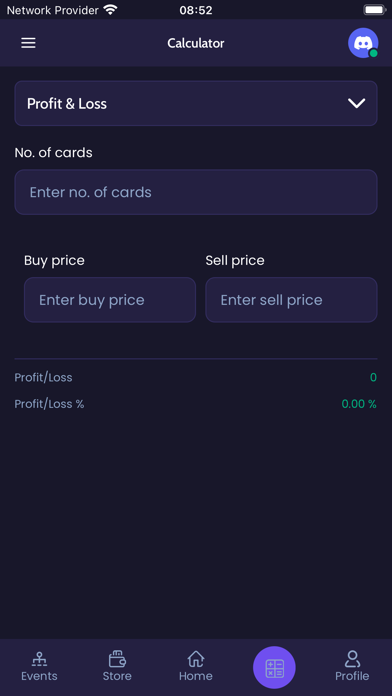Select the Events tab label
Image resolution: width=392 pixels, height=696 pixels.
(40, 676)
